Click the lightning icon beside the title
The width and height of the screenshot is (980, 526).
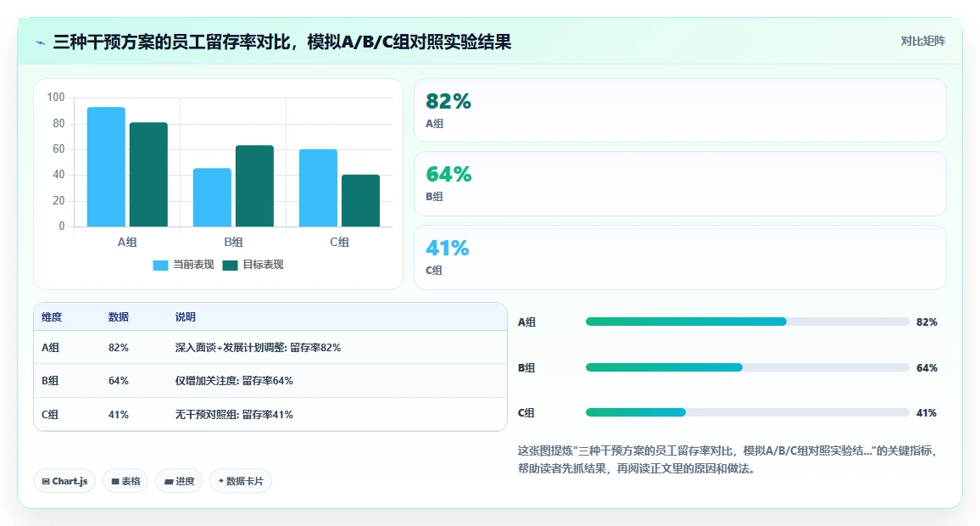pos(41,42)
